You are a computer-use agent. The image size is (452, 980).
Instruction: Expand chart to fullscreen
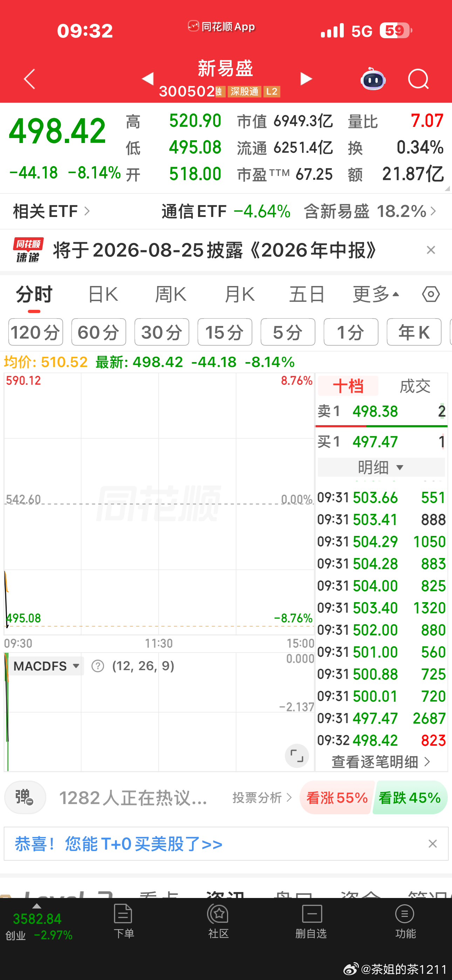pyautogui.click(x=297, y=756)
